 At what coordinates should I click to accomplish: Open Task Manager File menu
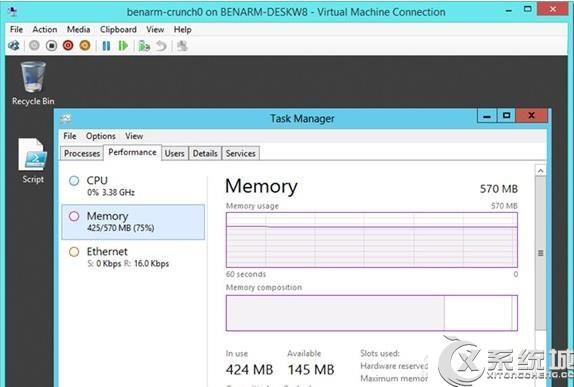[70, 136]
